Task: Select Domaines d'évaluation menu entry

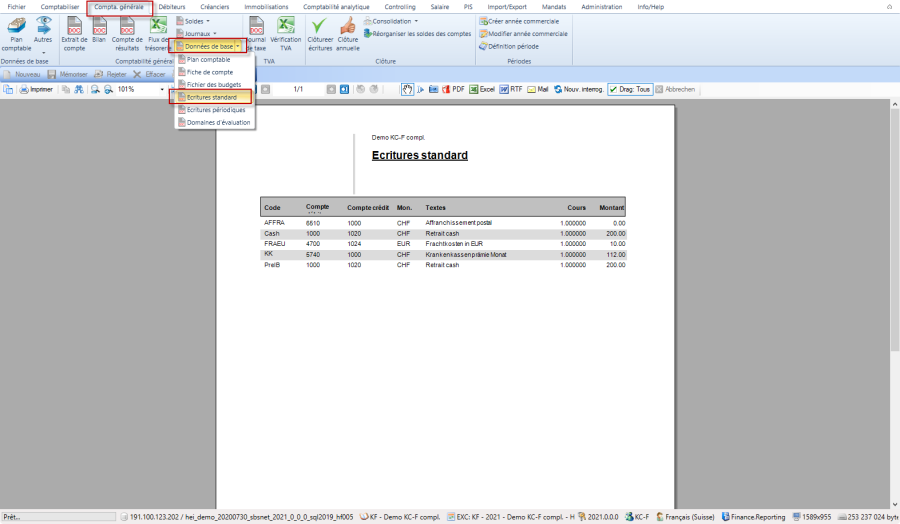Action: coord(215,123)
